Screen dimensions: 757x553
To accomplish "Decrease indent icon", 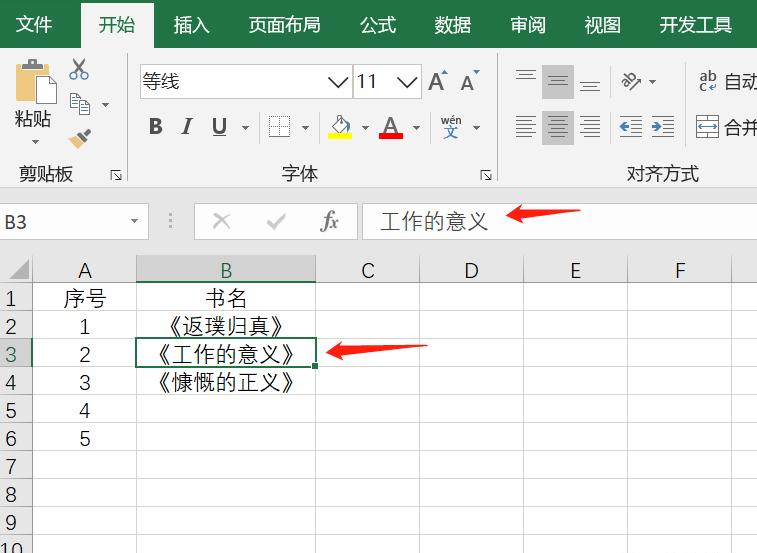I will [631, 127].
